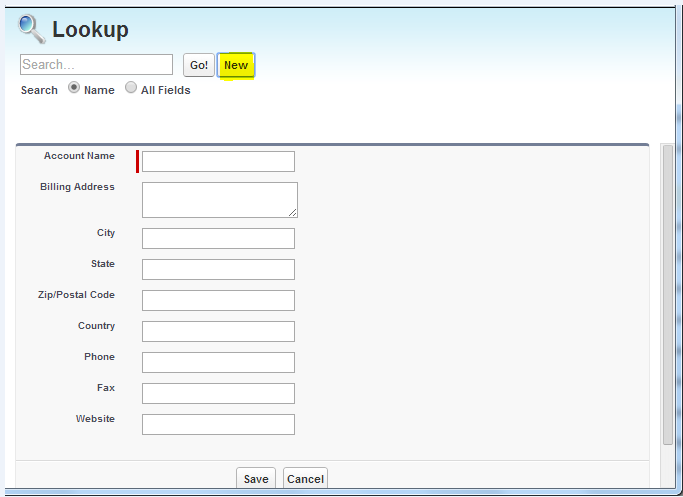Click the Billing Address label
This screenshot has width=683, height=497.
tap(78, 186)
